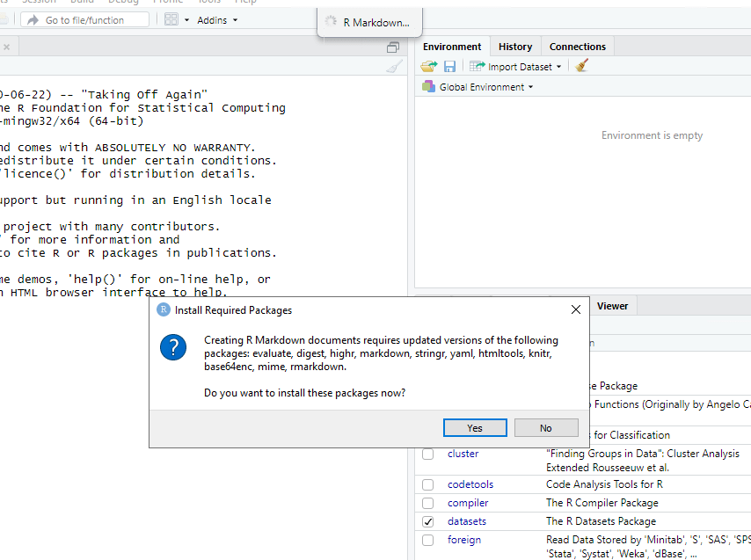
Task: Click Yes to install the packages
Action: tap(475, 427)
